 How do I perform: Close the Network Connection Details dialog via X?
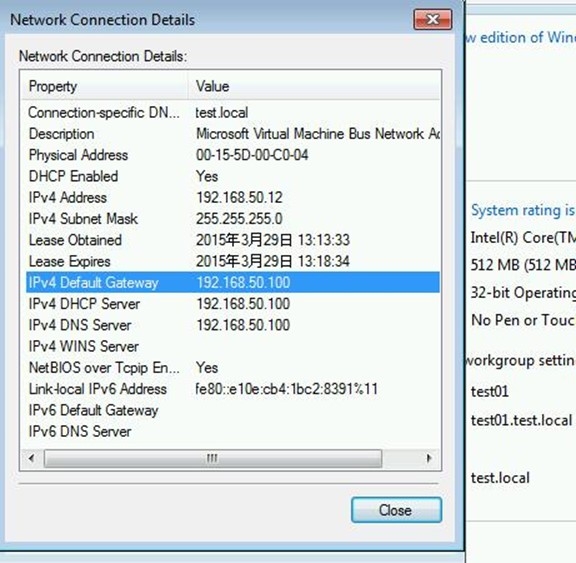(433, 19)
